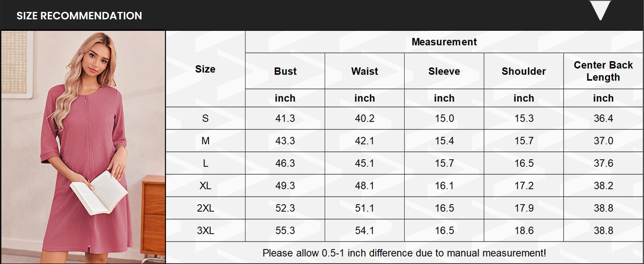Select the SIZE RECOMMENDATION heading
This screenshot has width=644, height=264.
[79, 16]
